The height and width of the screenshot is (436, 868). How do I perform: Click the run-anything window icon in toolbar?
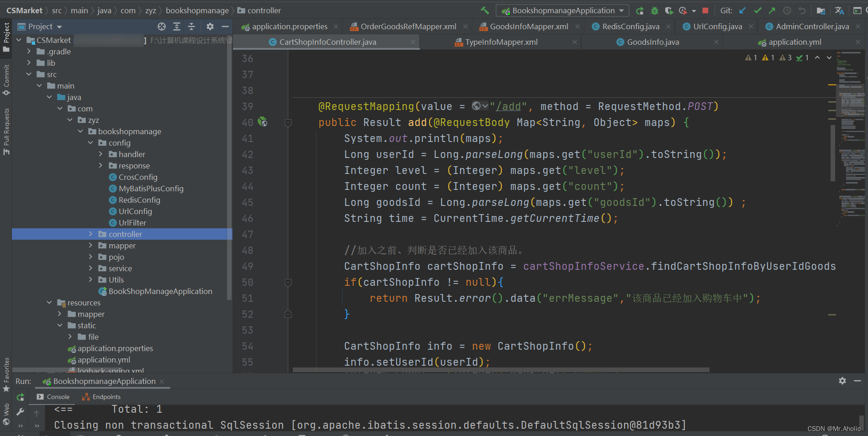[857, 11]
